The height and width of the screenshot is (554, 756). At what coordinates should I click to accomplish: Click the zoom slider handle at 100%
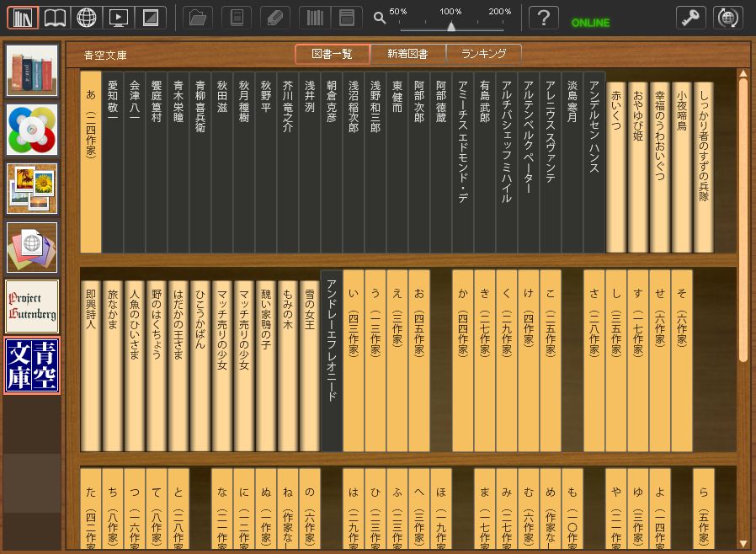tap(451, 26)
